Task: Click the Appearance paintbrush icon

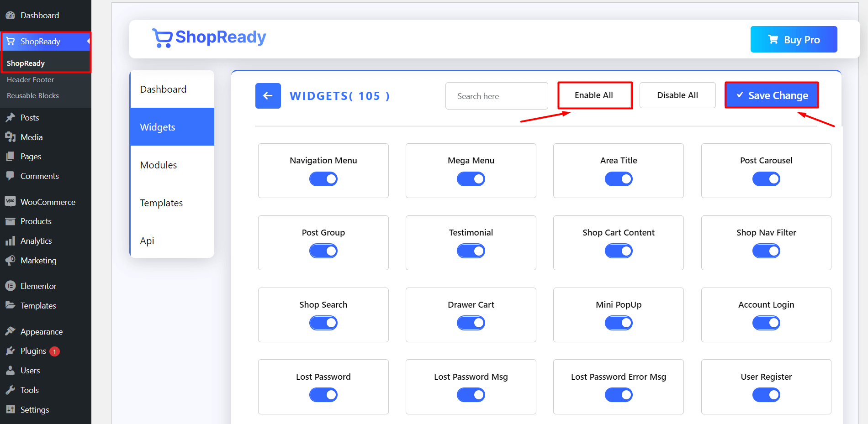Action: 10,331
